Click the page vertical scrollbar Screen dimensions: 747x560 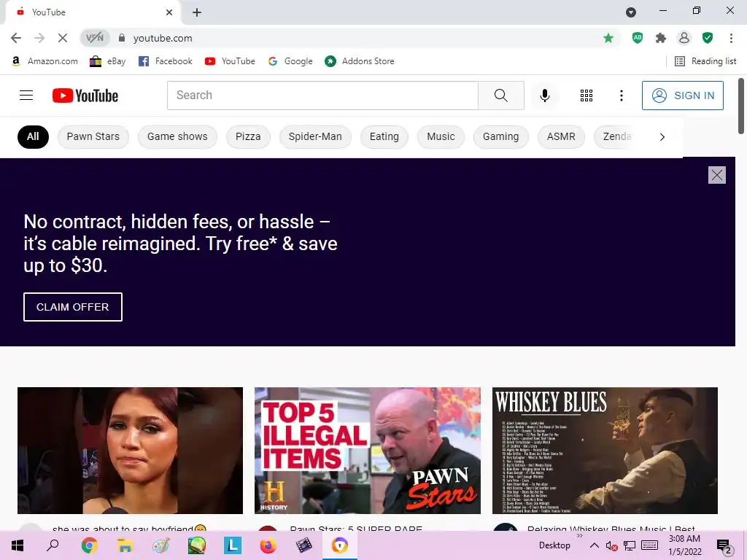(741, 106)
